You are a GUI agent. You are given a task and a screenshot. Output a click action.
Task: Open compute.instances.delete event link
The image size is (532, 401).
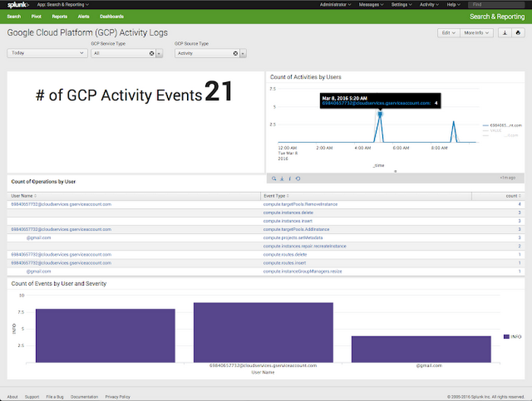click(288, 213)
